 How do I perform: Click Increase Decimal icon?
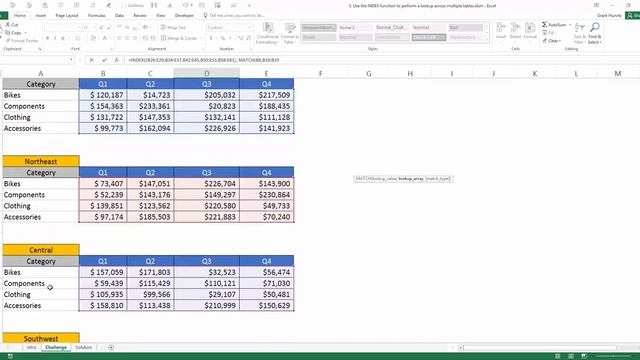[x=241, y=38]
